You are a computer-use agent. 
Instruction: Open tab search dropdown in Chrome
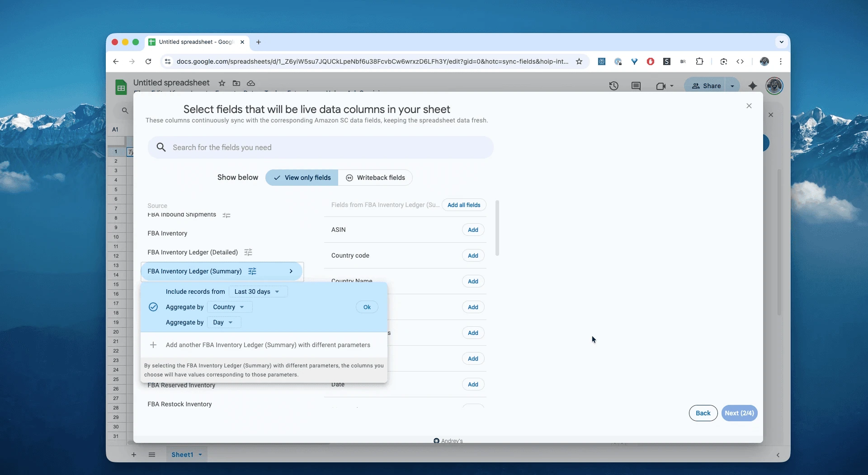click(782, 42)
